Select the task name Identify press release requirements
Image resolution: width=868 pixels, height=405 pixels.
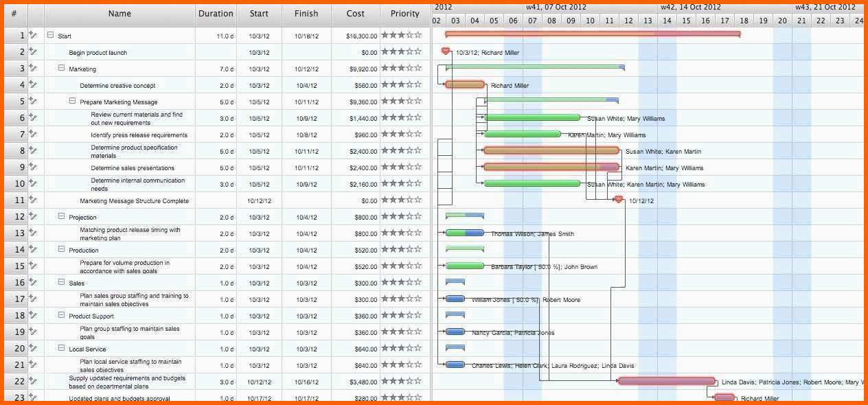point(139,135)
